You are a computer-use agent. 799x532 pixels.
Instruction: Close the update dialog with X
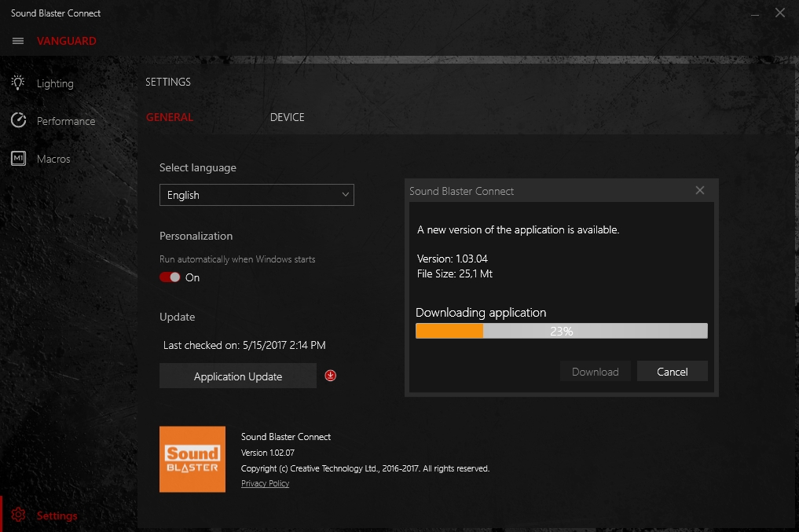[700, 190]
